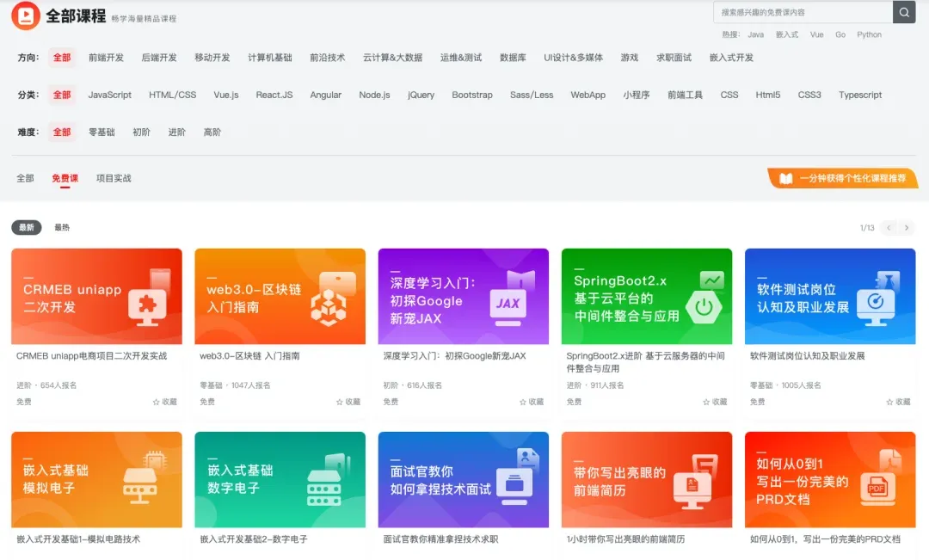Image resolution: width=929 pixels, height=560 pixels.
Task: Select 全部 in the 方向 filter row
Action: tap(62, 58)
